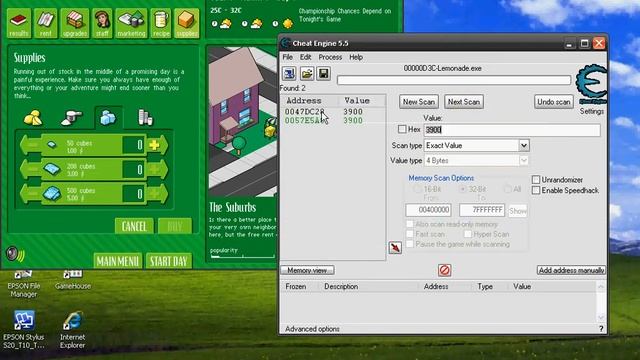
Task: Open the Scan type dropdown
Action: (524, 145)
